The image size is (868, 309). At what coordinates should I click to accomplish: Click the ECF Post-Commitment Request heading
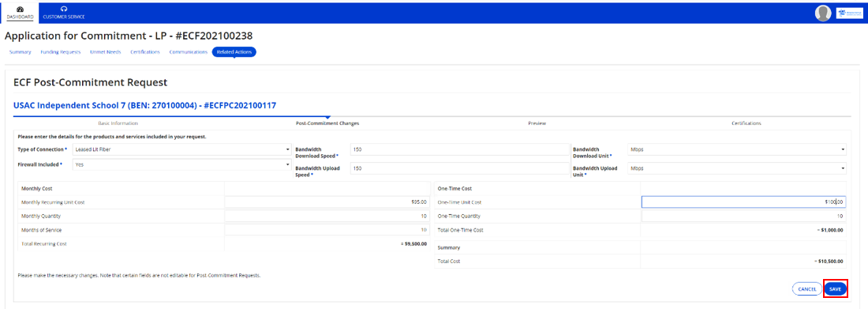(x=90, y=83)
